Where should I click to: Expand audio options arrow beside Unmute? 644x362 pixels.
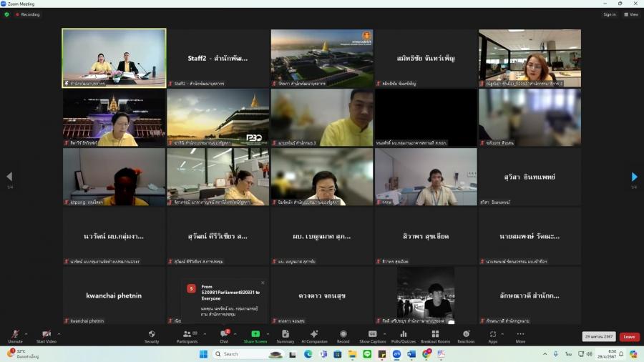point(26,333)
